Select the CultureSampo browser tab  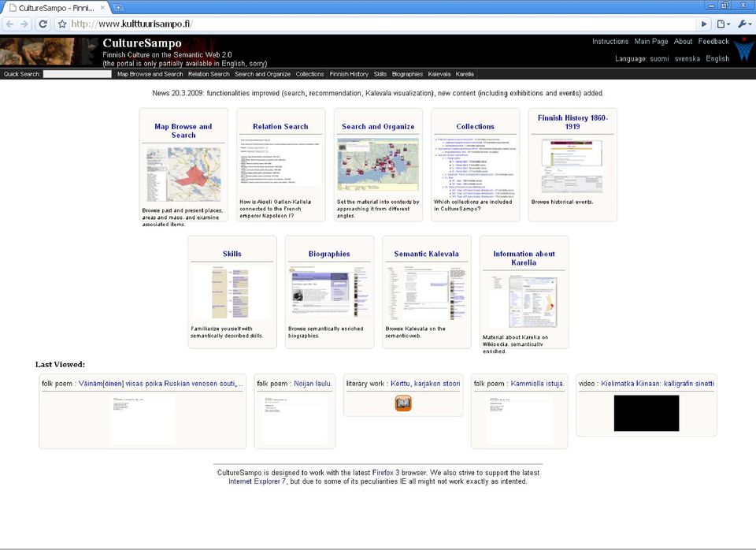coord(55,8)
